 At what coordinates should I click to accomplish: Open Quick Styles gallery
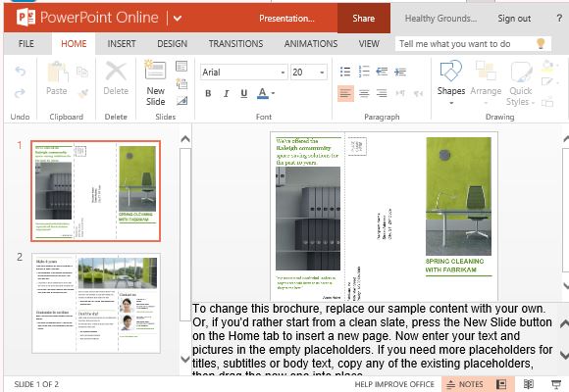click(x=521, y=83)
